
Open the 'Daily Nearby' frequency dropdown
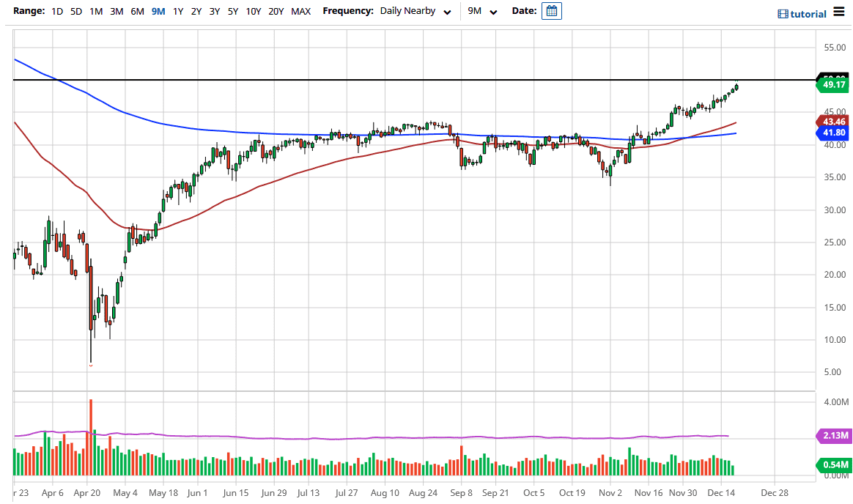coord(407,11)
